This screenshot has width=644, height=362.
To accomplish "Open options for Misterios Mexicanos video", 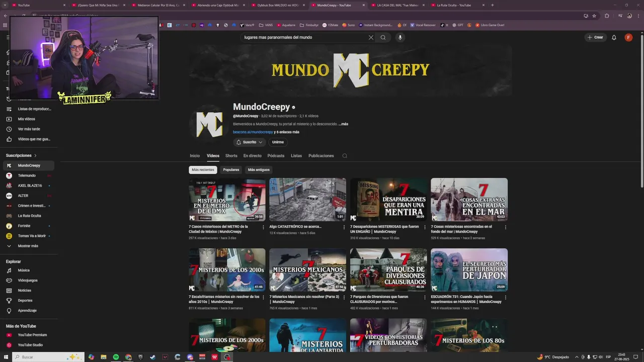I will (x=344, y=297).
